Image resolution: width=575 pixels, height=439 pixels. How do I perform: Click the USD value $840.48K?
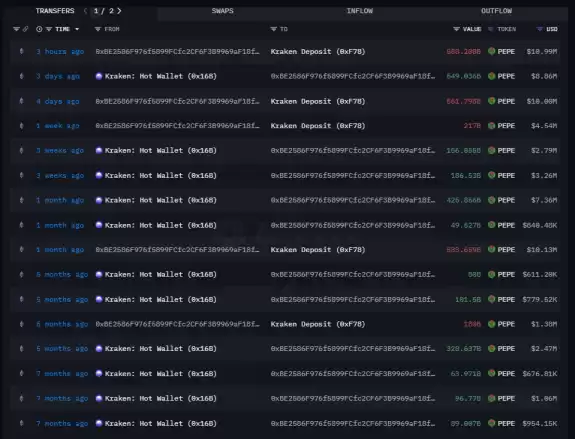540,225
